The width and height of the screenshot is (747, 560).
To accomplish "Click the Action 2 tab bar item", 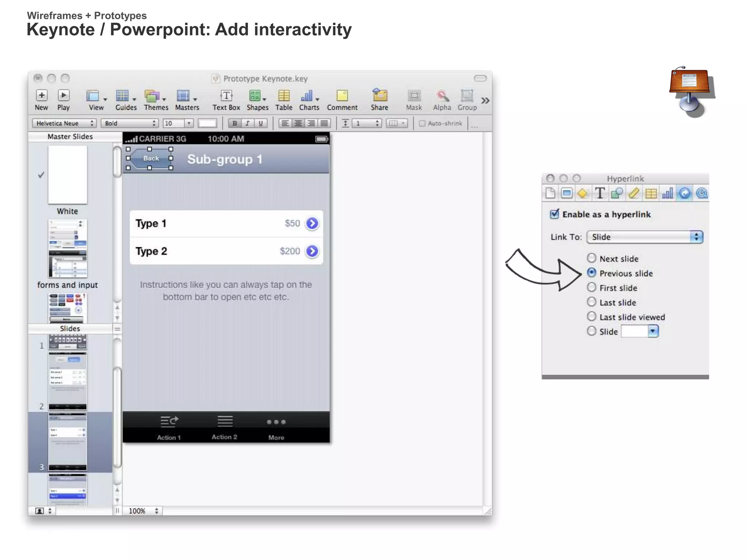I will [225, 427].
